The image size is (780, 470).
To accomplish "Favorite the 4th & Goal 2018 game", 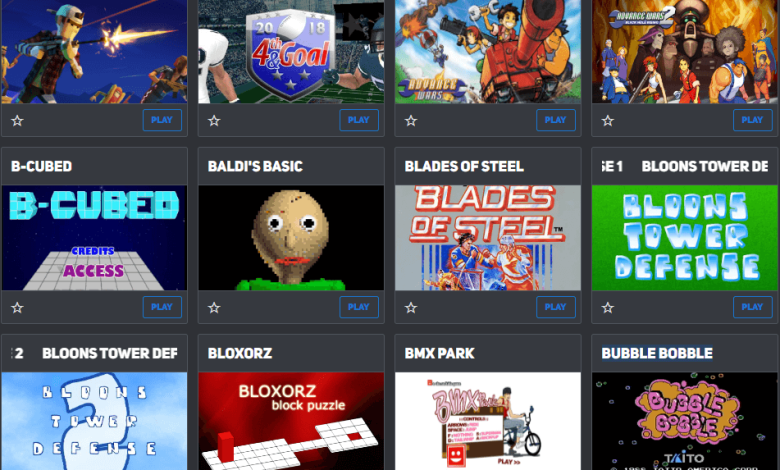I will pyautogui.click(x=214, y=120).
